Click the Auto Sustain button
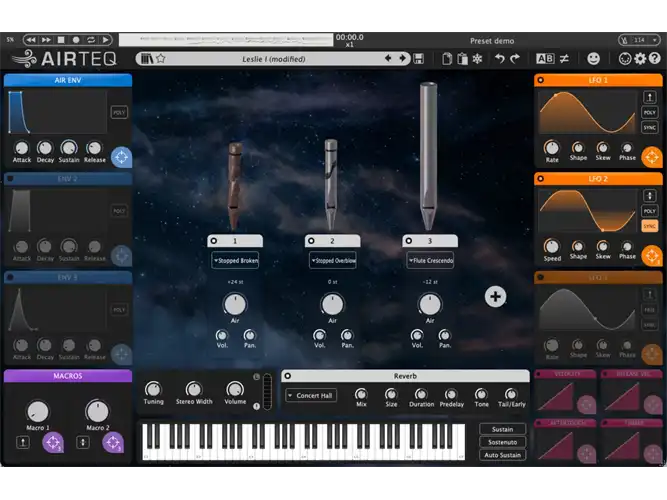Viewport: 667px width, 500px height. click(502, 455)
